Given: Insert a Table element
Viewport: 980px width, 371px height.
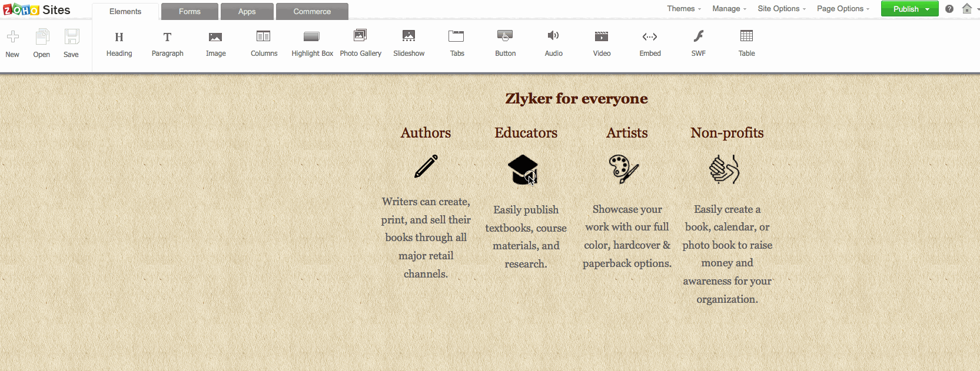Looking at the screenshot, I should pos(746,43).
